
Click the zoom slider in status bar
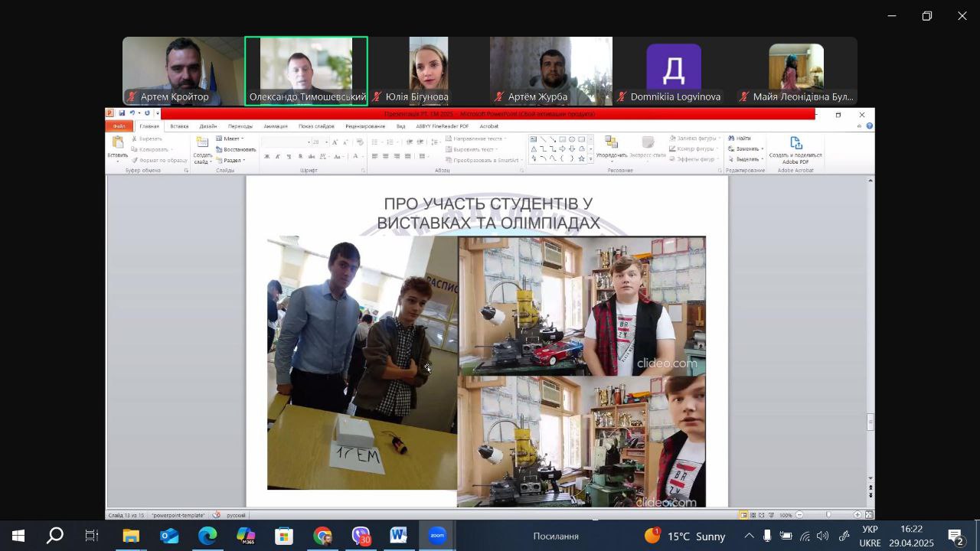point(828,515)
